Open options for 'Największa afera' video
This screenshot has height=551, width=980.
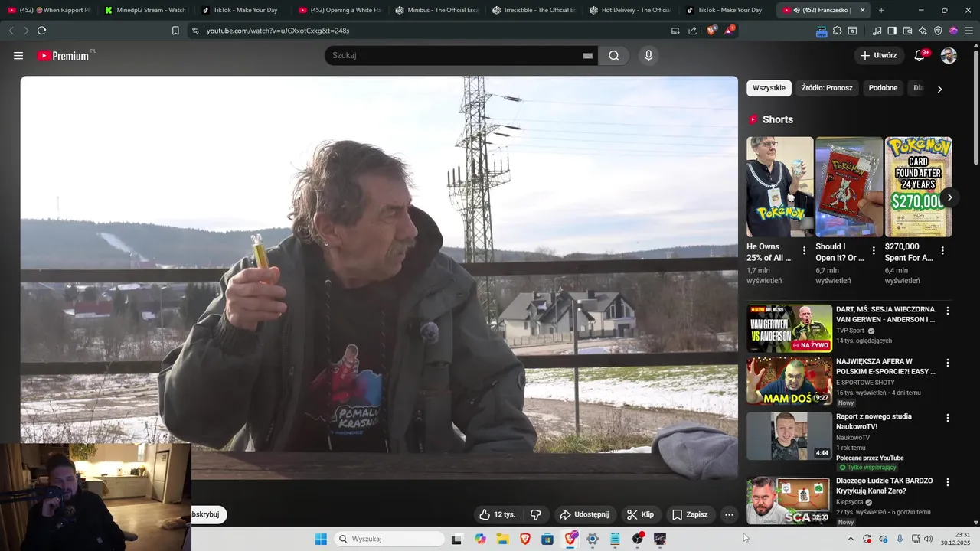[x=948, y=363]
